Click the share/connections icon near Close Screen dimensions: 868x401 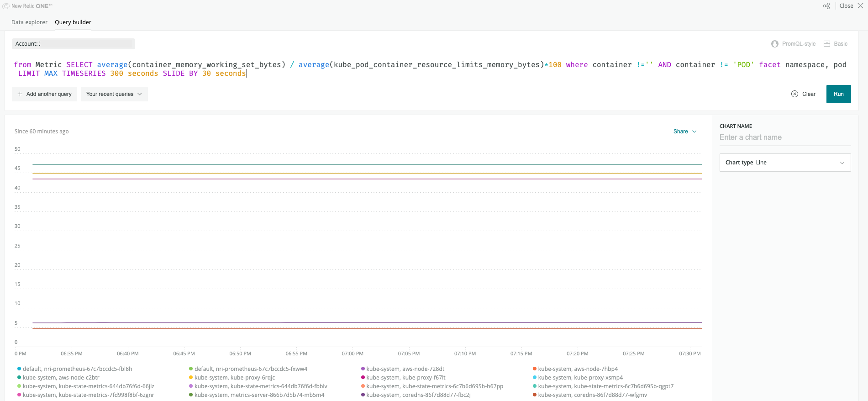pos(826,6)
